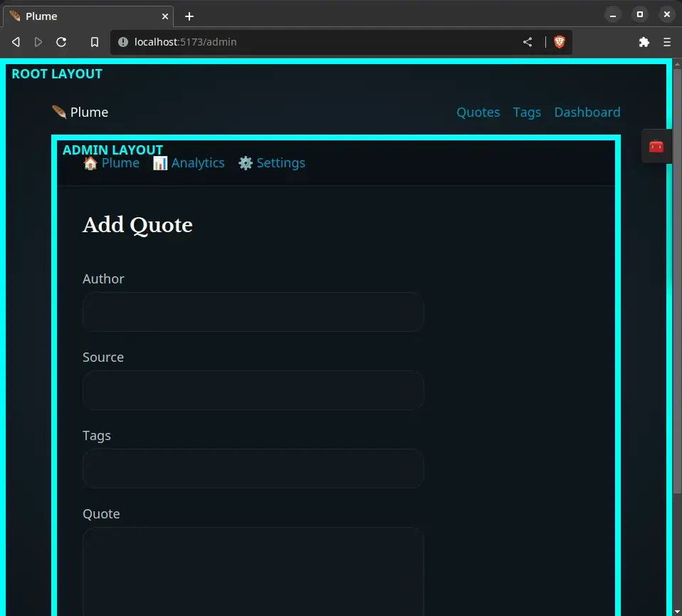The width and height of the screenshot is (682, 616).
Task: Click the ROOT LAYOUT label
Action: click(x=57, y=74)
